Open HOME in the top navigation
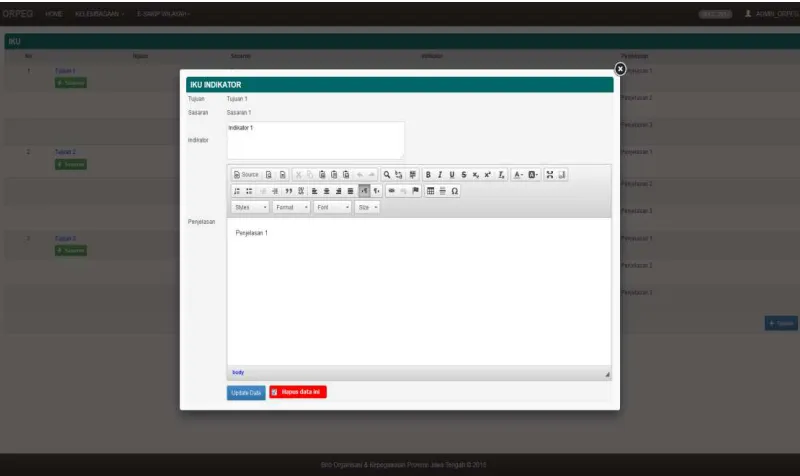The width and height of the screenshot is (800, 476). [x=54, y=14]
